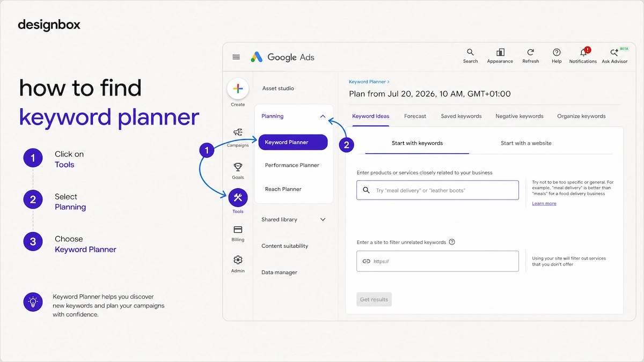The image size is (644, 362).
Task: Select Tools in the sidebar
Action: pos(238,201)
